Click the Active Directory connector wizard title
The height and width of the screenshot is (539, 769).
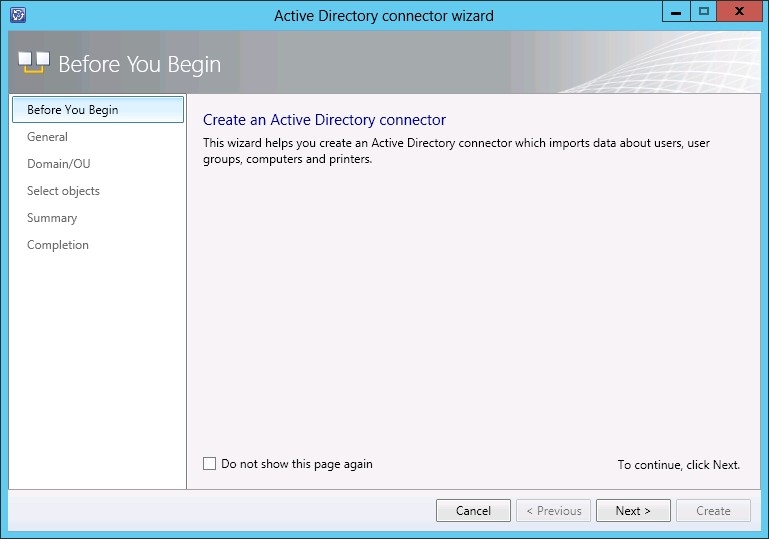coord(384,16)
